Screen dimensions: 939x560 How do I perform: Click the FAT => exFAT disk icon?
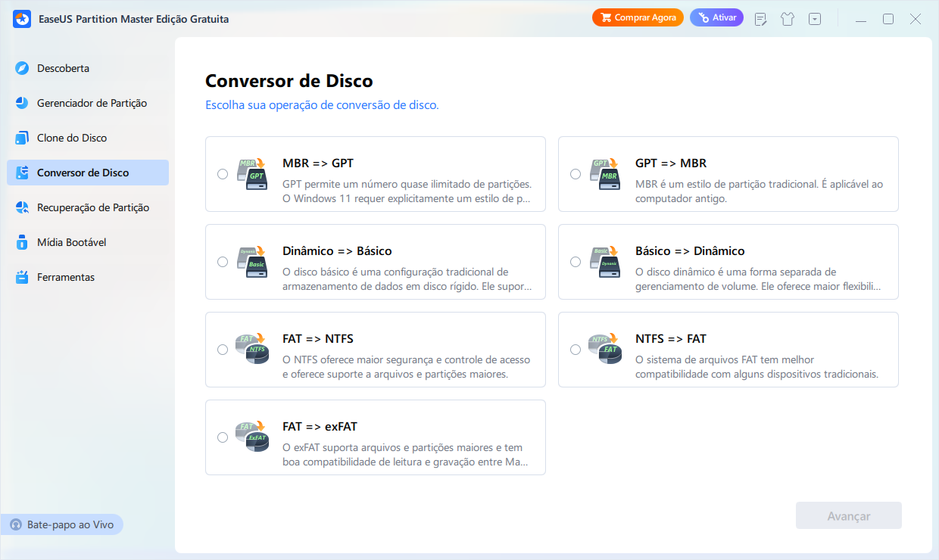tap(253, 437)
